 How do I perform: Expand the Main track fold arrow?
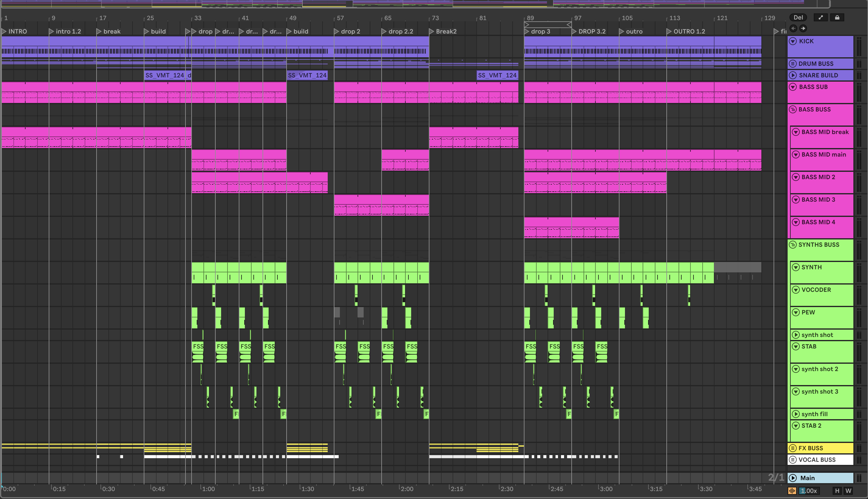pyautogui.click(x=793, y=478)
